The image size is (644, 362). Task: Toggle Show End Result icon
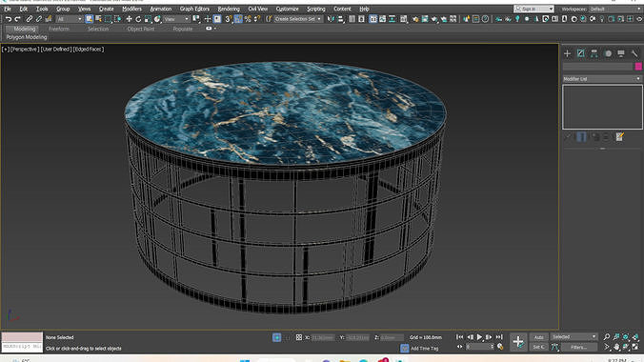tap(581, 137)
